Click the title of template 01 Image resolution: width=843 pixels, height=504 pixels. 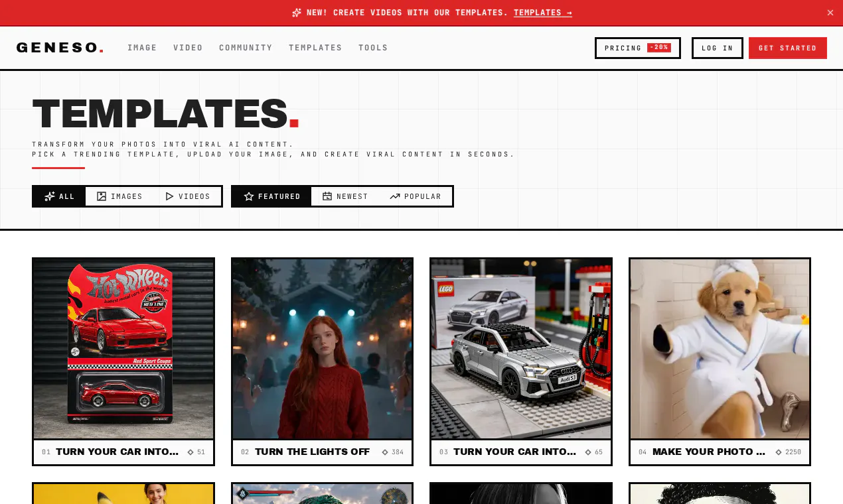click(117, 452)
